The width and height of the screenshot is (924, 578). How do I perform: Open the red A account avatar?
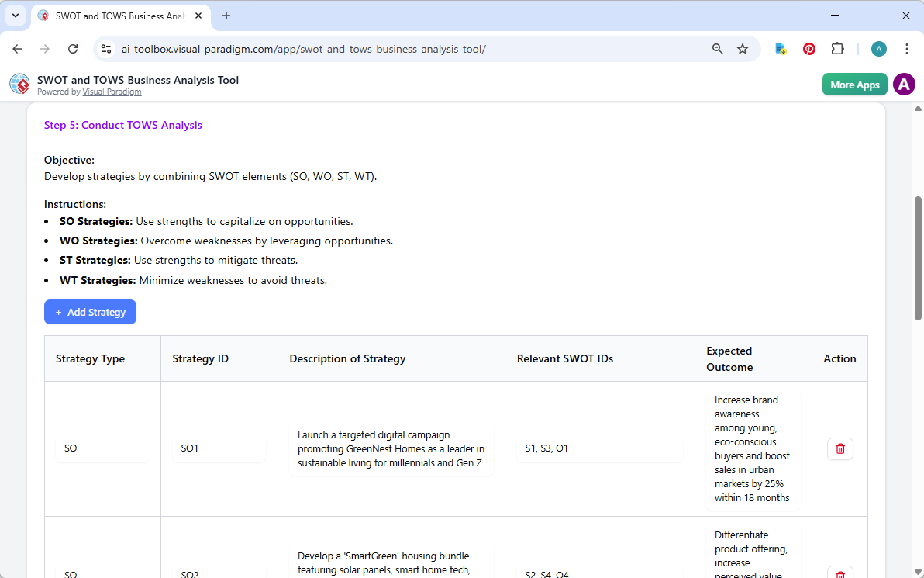904,84
